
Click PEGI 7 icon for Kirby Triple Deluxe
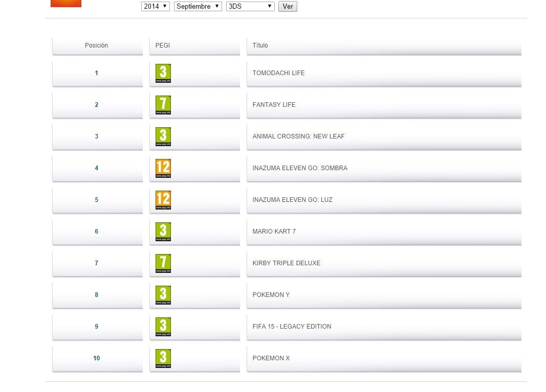click(163, 264)
